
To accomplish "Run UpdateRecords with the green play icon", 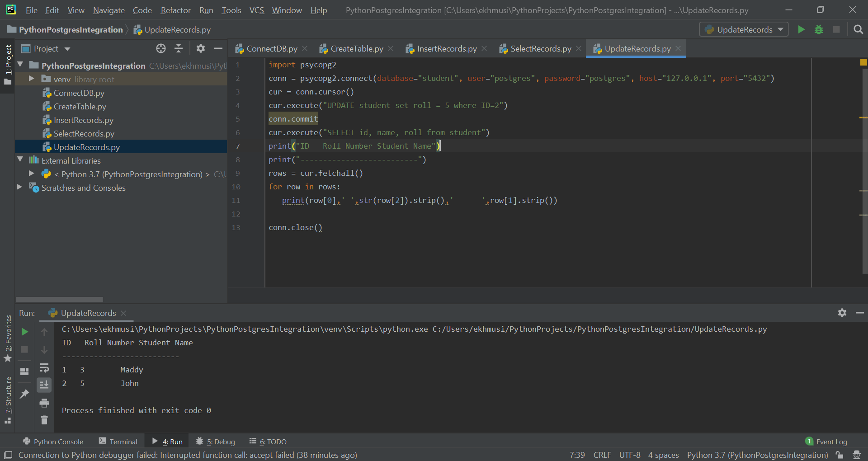I will point(801,30).
